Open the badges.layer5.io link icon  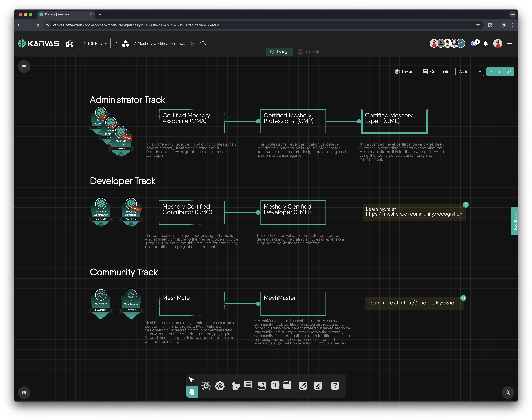coord(463,298)
